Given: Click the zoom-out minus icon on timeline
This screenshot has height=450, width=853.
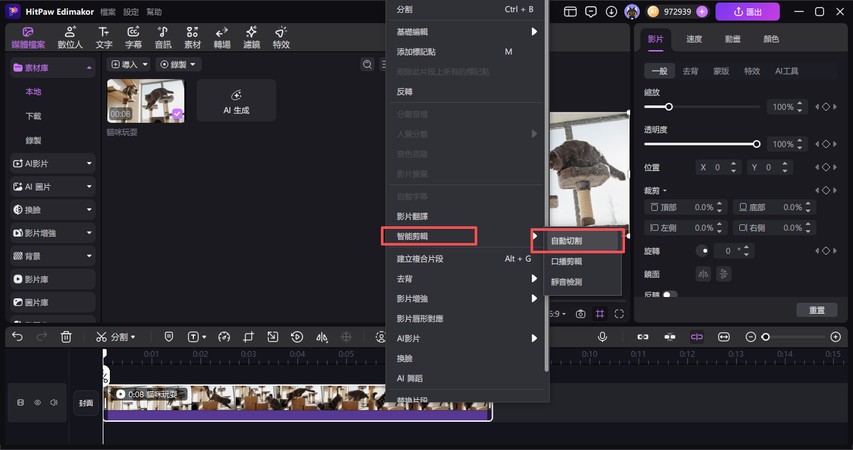Looking at the screenshot, I should [751, 337].
